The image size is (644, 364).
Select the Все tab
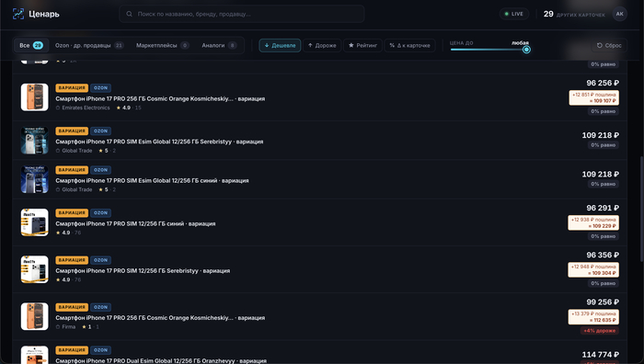[31, 45]
